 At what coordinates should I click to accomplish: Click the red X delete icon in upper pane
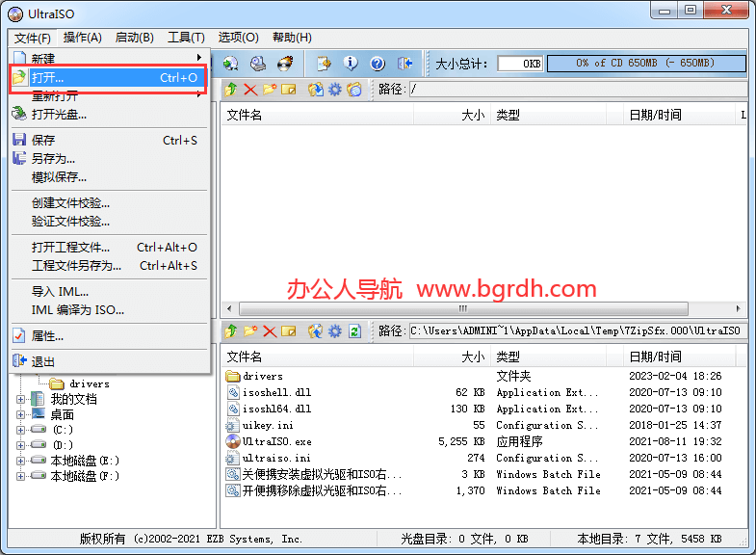[x=250, y=90]
